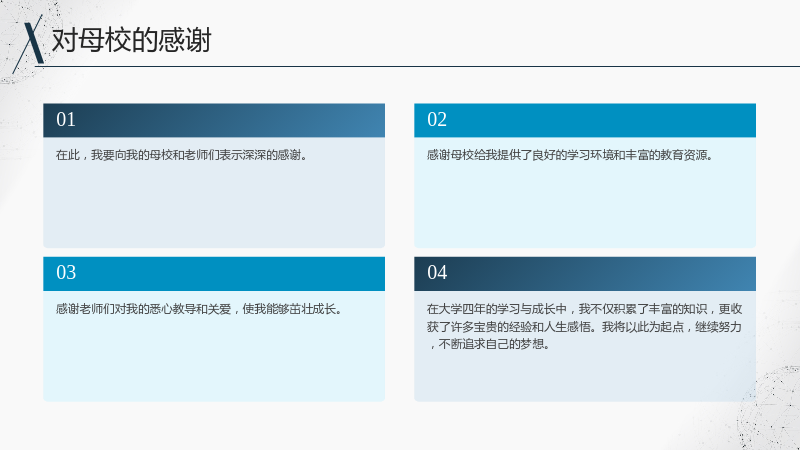Select the number 04 label

[x=437, y=272]
